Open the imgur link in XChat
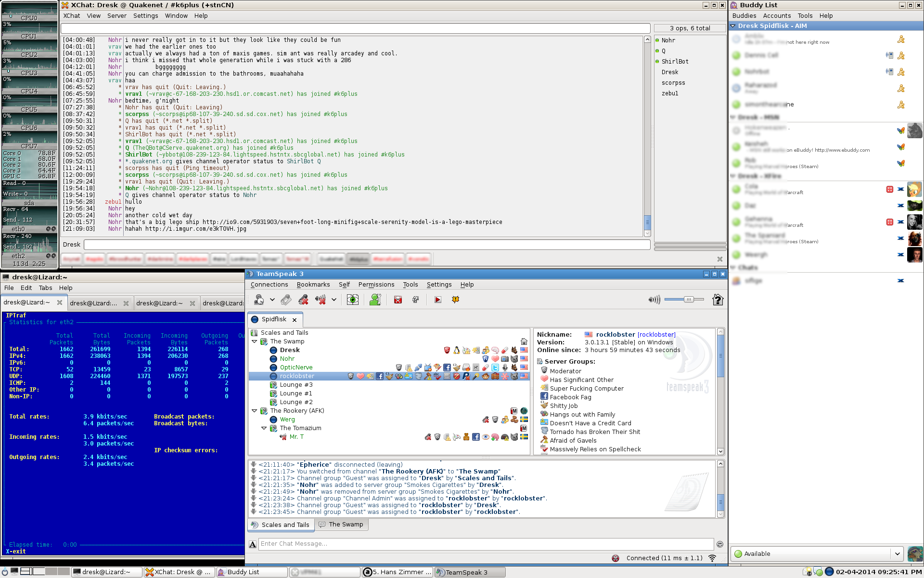Viewport: 924px width, 578px height. [x=195, y=229]
